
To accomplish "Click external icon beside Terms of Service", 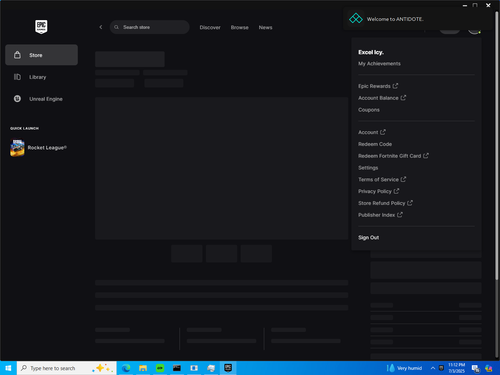I will [x=403, y=179].
